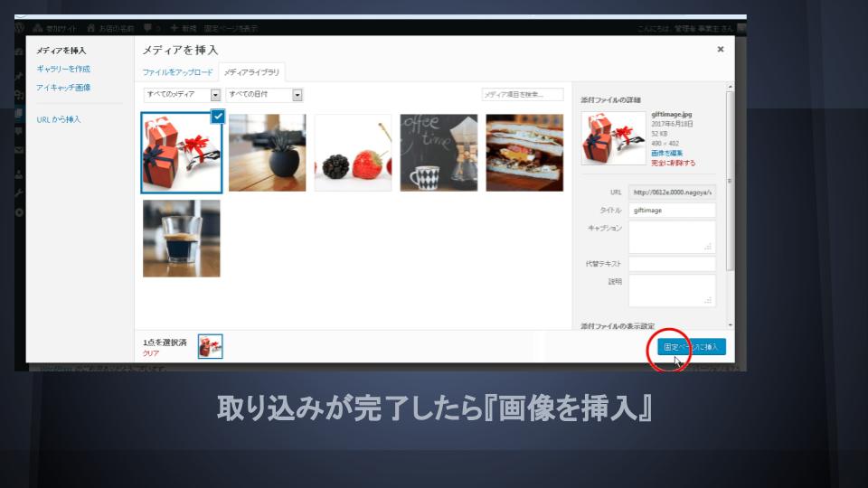Image resolution: width=868 pixels, height=488 pixels.
Task: Select the potted plant on table thumbnail
Action: pos(267,153)
